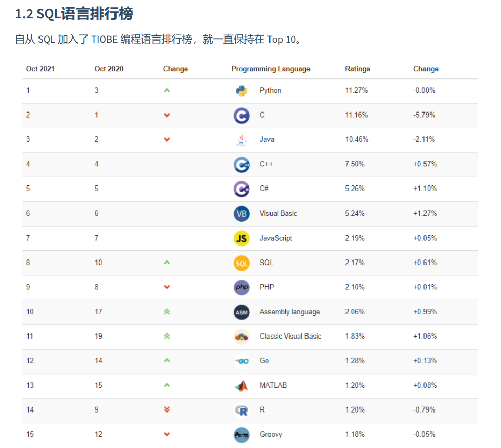
Task: Click the green up arrow in Python row
Action: coord(167,90)
